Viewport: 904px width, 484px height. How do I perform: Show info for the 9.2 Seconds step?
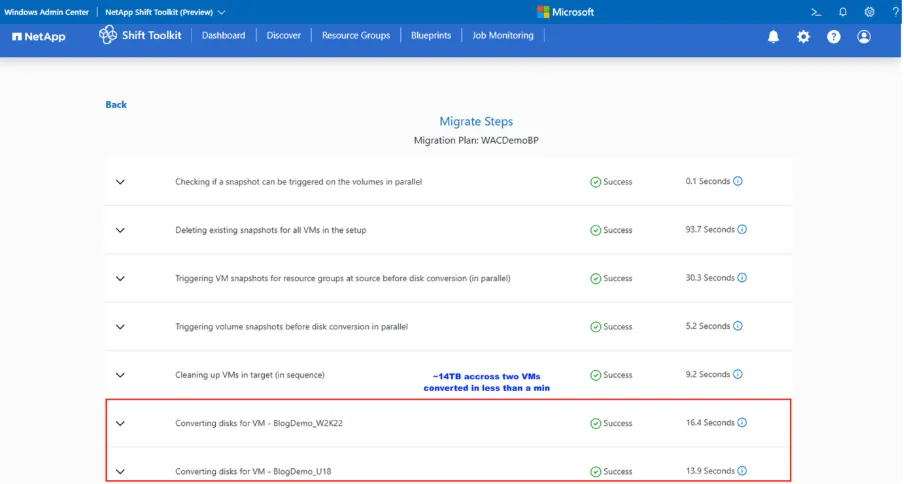pos(738,375)
